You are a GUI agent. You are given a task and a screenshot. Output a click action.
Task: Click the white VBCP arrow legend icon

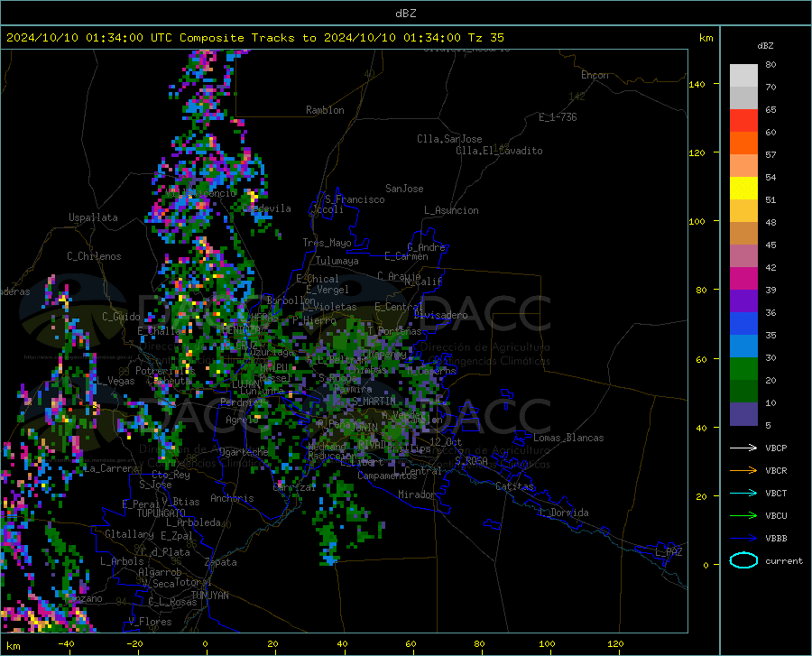pyautogui.click(x=743, y=448)
